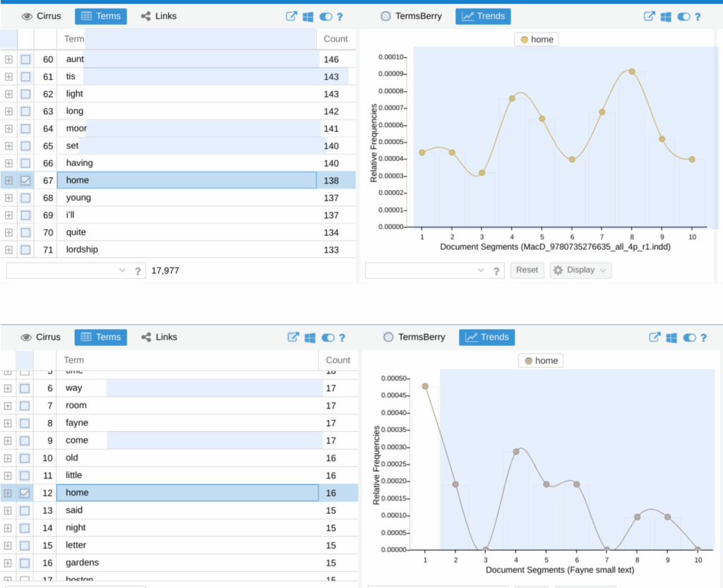
Task: Click the help icon next to 17,977 total
Action: (138, 270)
